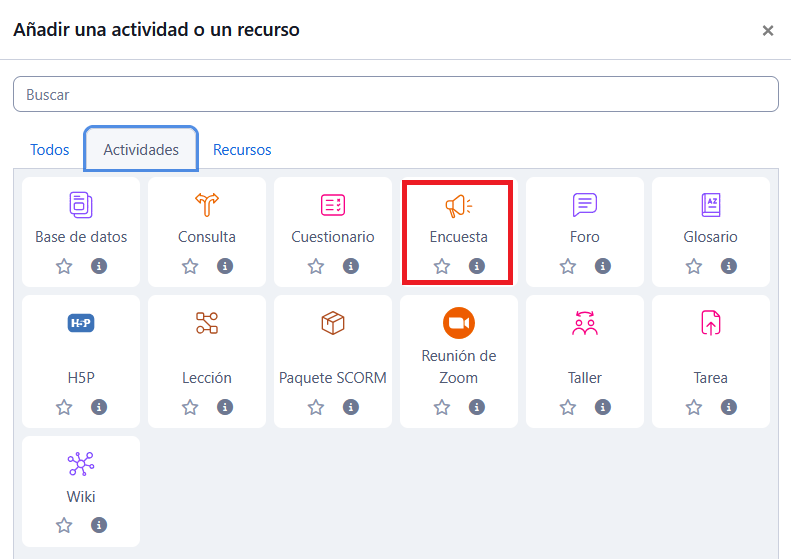Star the Encuesta activity as favorite
Image resolution: width=791 pixels, height=559 pixels.
442,266
